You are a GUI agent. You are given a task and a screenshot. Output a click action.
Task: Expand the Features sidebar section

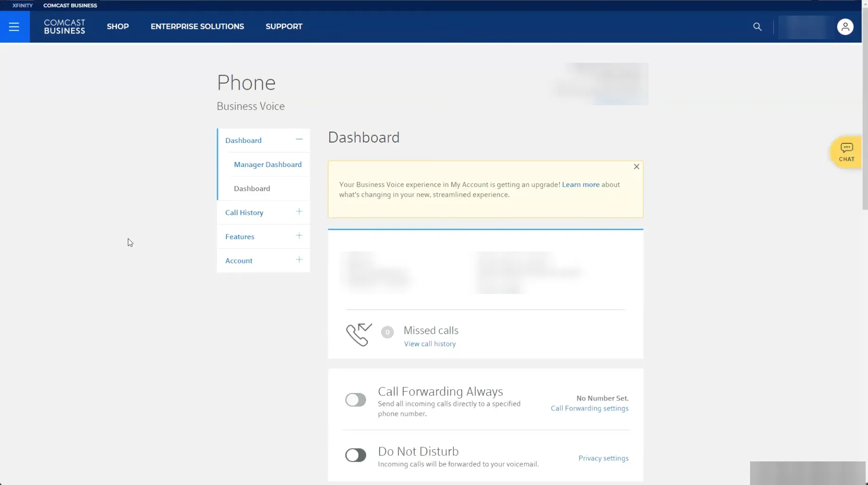[299, 236]
